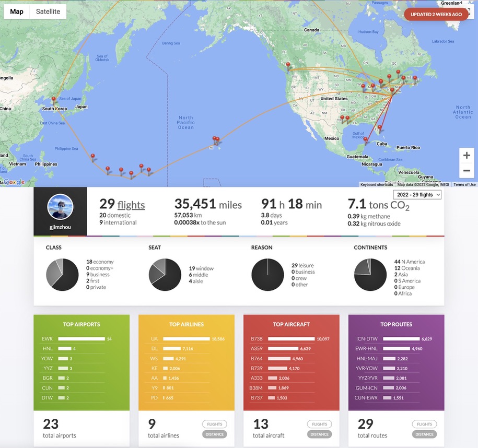Screen dimensions: 478x448
Task: Open the underlined flights link
Action: point(131,205)
